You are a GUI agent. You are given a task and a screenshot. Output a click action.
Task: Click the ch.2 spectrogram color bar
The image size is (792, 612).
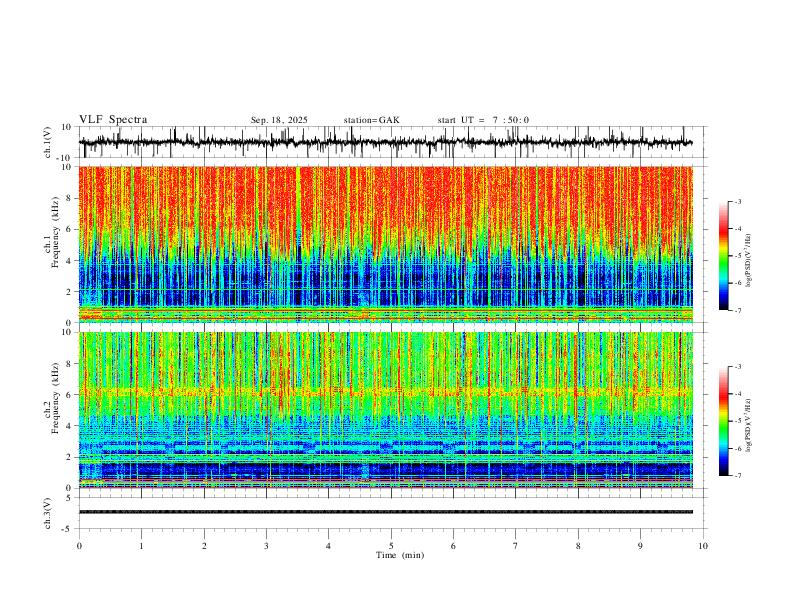(723, 421)
